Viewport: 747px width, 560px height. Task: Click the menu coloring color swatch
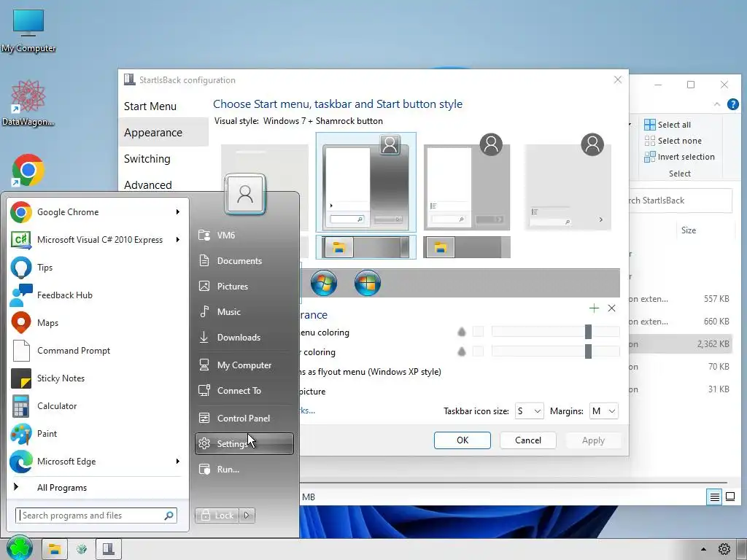tap(478, 332)
